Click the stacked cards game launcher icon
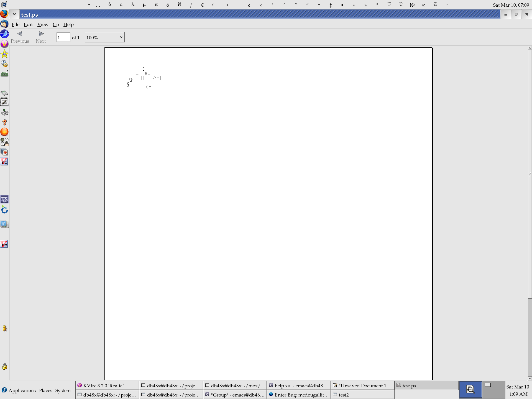Viewport: 532px width, 399px height. 4,152
